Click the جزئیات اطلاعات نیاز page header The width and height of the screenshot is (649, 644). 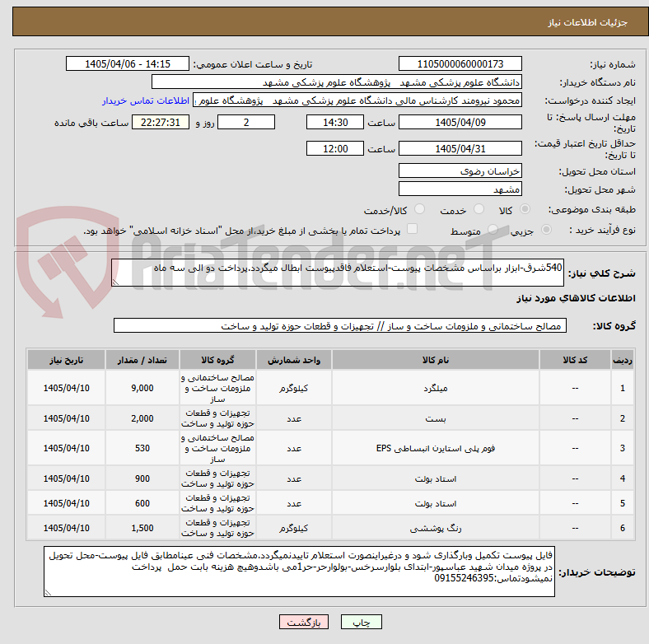tap(588, 22)
